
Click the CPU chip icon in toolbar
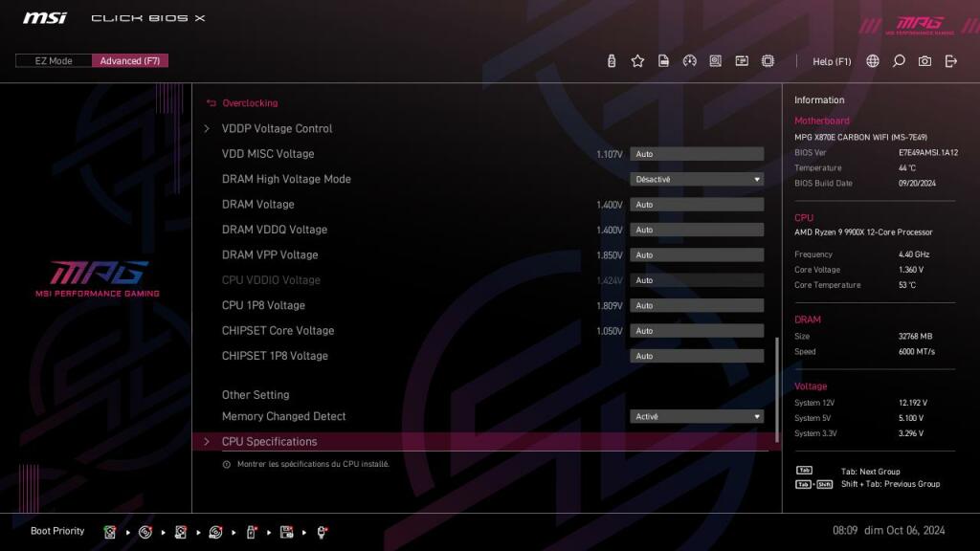768,60
